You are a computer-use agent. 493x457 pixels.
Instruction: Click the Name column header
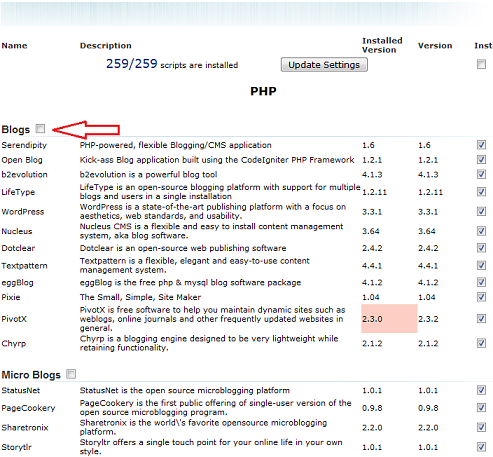click(14, 46)
